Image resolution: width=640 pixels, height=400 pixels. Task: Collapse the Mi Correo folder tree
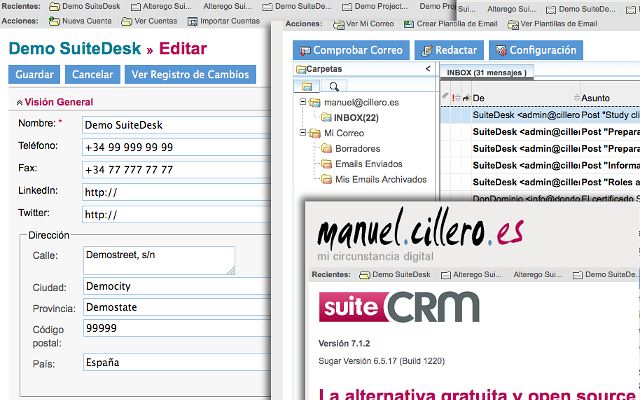click(x=302, y=132)
